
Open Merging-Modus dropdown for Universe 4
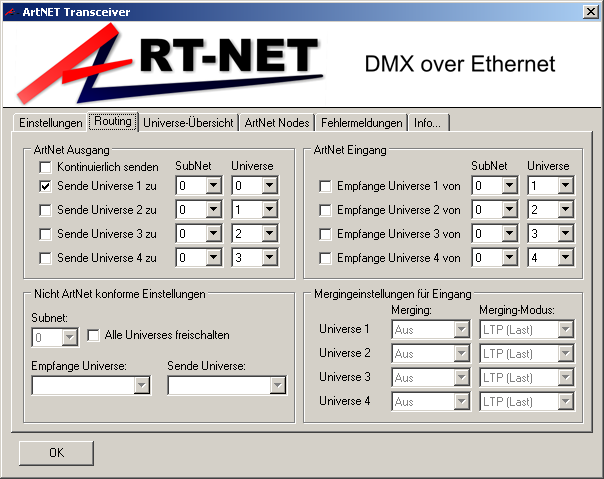click(x=527, y=402)
